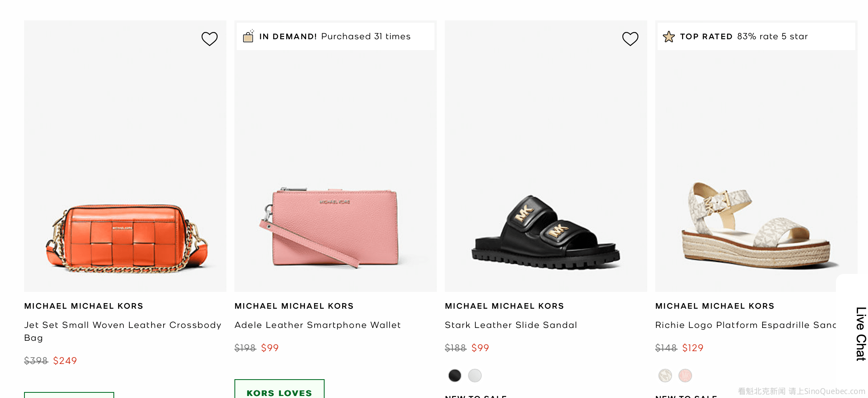
Task: Click the KORS LOVES badge
Action: point(279,392)
